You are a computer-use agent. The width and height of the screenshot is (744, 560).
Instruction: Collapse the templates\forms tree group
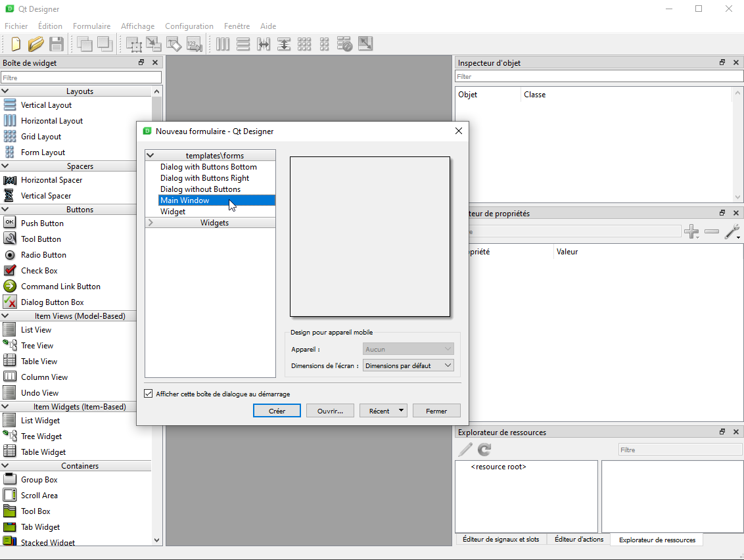click(x=151, y=155)
